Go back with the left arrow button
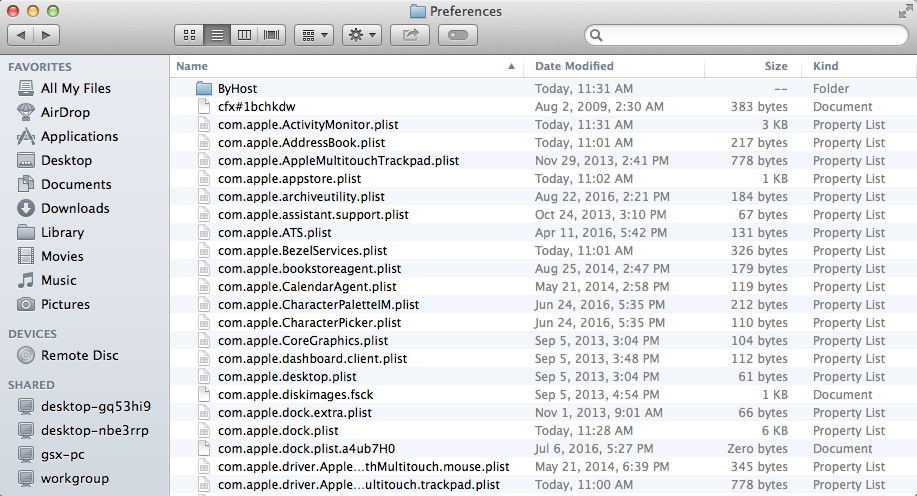Viewport: 917px width, 496px height. 20,35
